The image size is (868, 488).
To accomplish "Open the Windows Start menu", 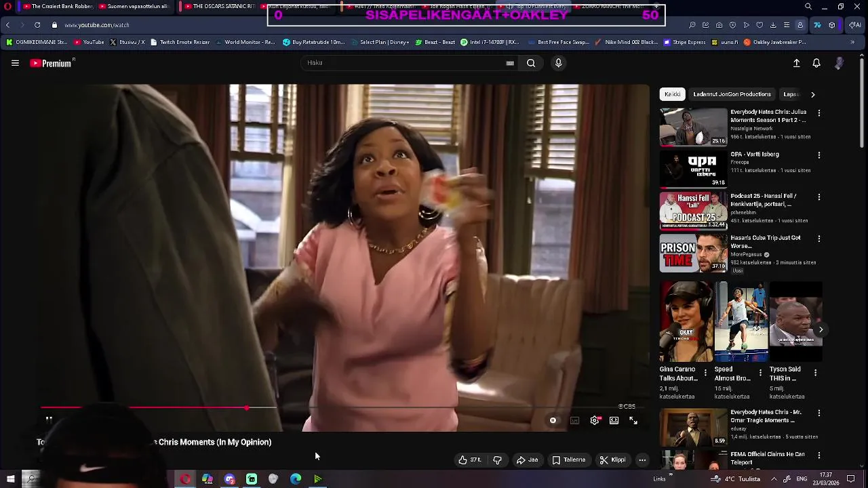I will tap(10, 479).
